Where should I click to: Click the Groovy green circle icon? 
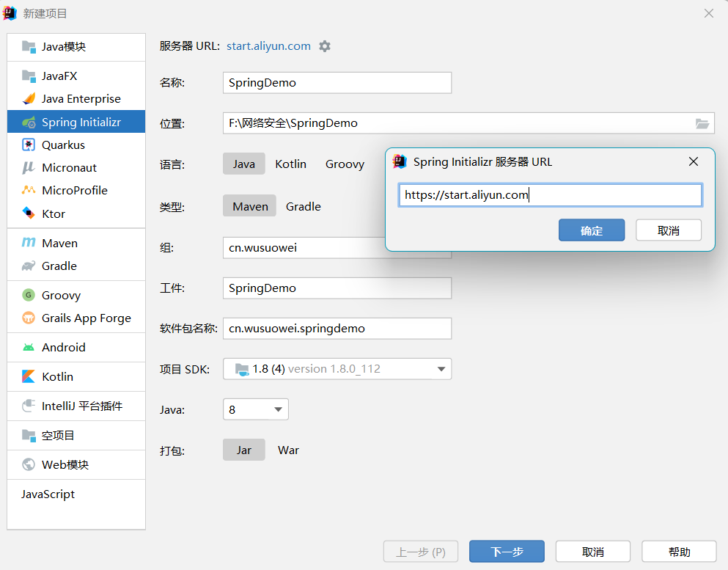pyautogui.click(x=29, y=295)
